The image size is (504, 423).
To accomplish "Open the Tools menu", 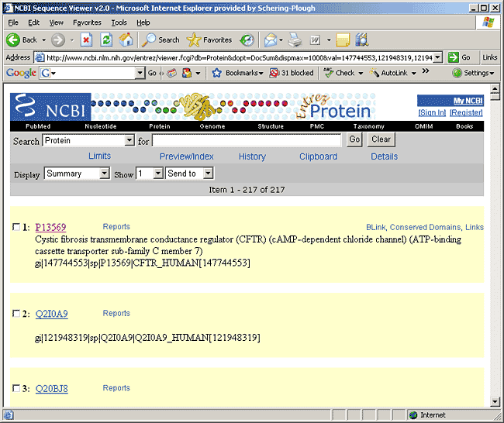I will click(119, 22).
